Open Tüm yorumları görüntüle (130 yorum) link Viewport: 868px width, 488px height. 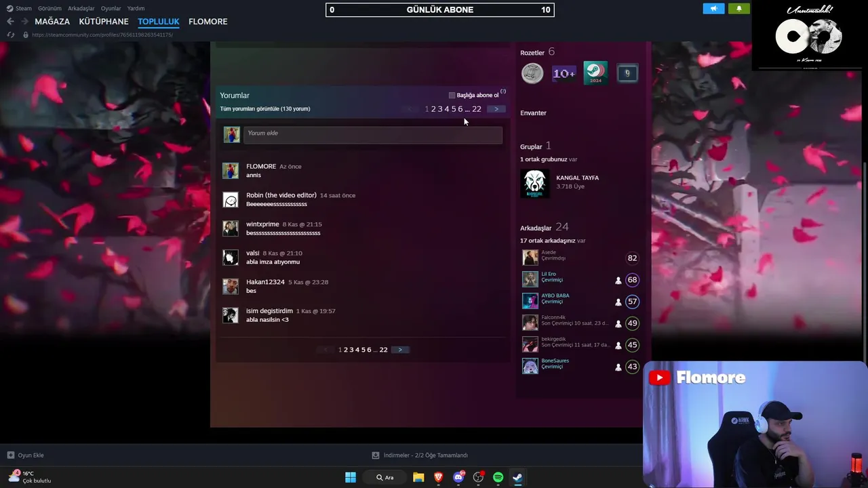pos(265,109)
